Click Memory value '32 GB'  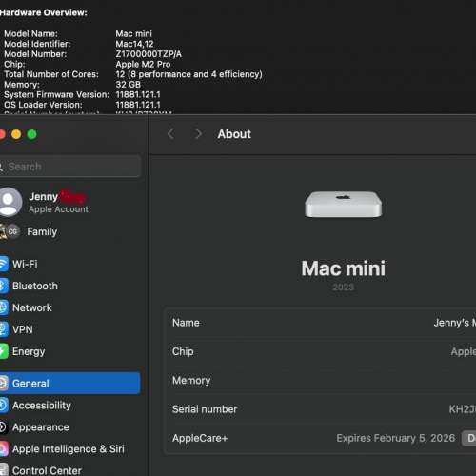click(x=128, y=85)
